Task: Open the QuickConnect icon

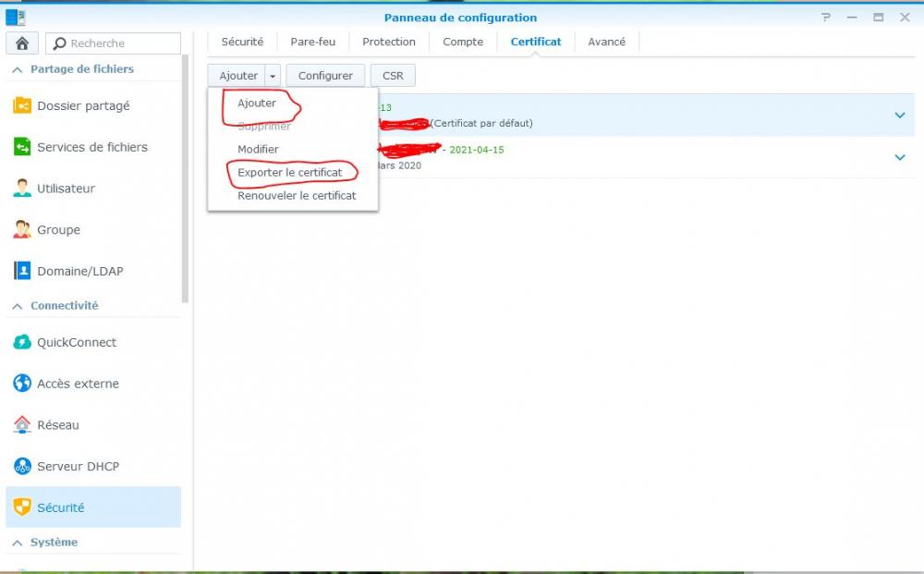Action: coord(22,342)
